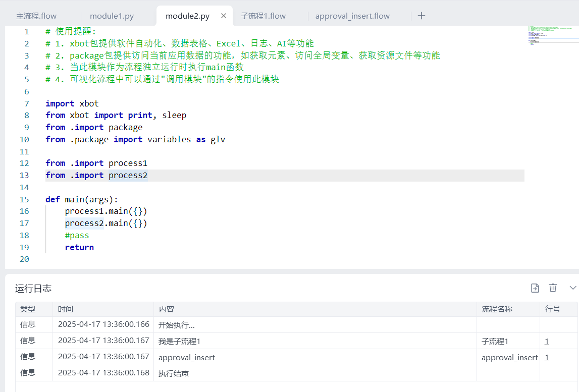The width and height of the screenshot is (579, 392).
Task: Click the 时间 column header
Action: pos(66,309)
